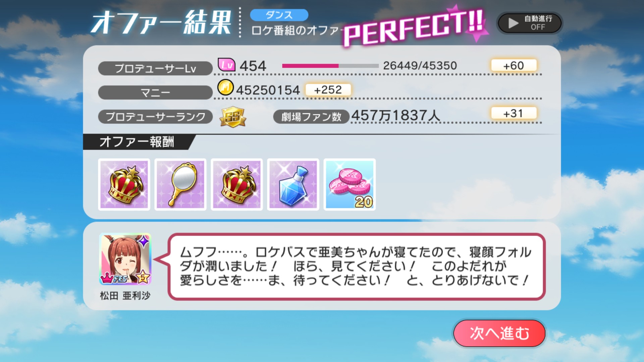Tap the 劇場ファン数 label
The width and height of the screenshot is (644, 362).
click(x=311, y=117)
